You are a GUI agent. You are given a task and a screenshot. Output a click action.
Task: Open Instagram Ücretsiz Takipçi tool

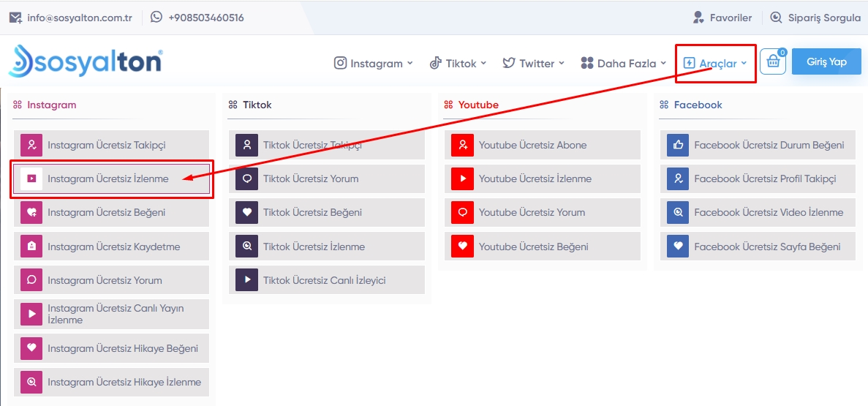110,145
